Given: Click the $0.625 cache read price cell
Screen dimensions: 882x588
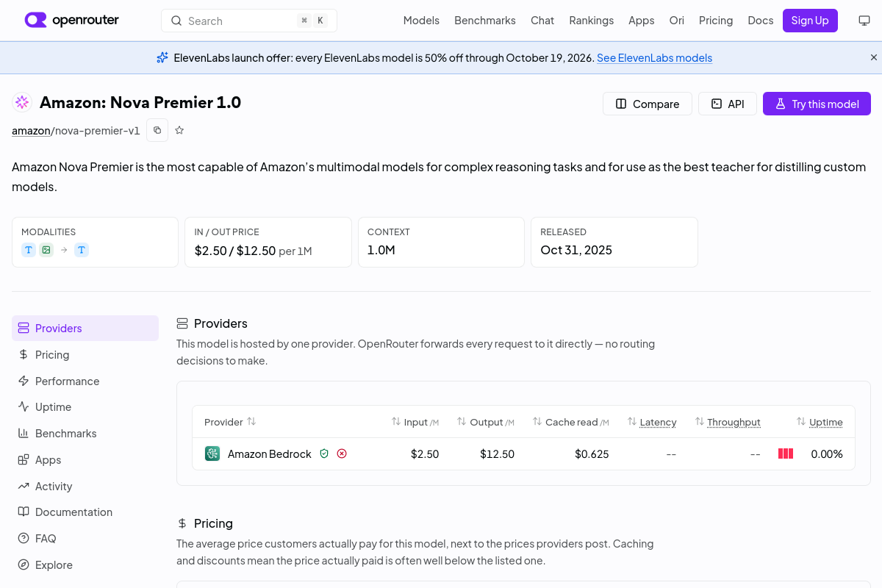Looking at the screenshot, I should point(592,453).
